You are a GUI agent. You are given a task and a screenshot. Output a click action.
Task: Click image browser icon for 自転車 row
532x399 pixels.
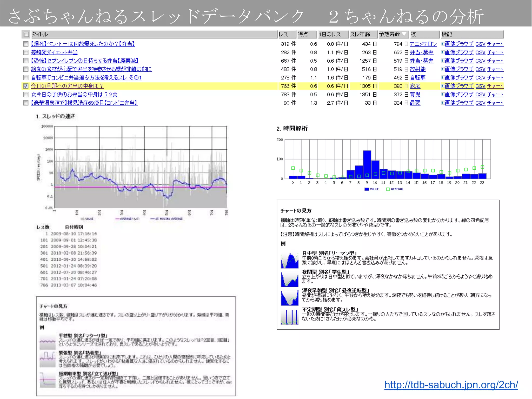443,77
